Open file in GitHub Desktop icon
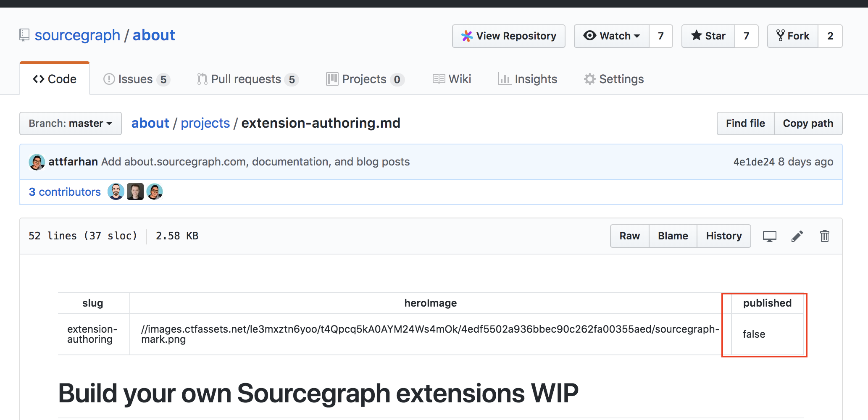 point(770,236)
